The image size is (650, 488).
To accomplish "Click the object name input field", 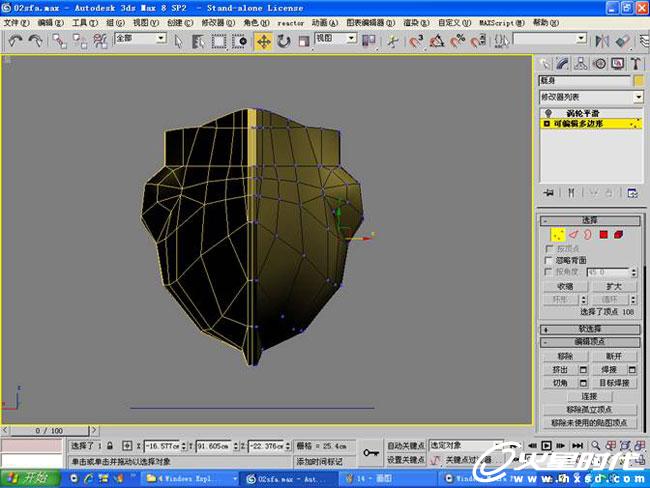I will click(585, 80).
